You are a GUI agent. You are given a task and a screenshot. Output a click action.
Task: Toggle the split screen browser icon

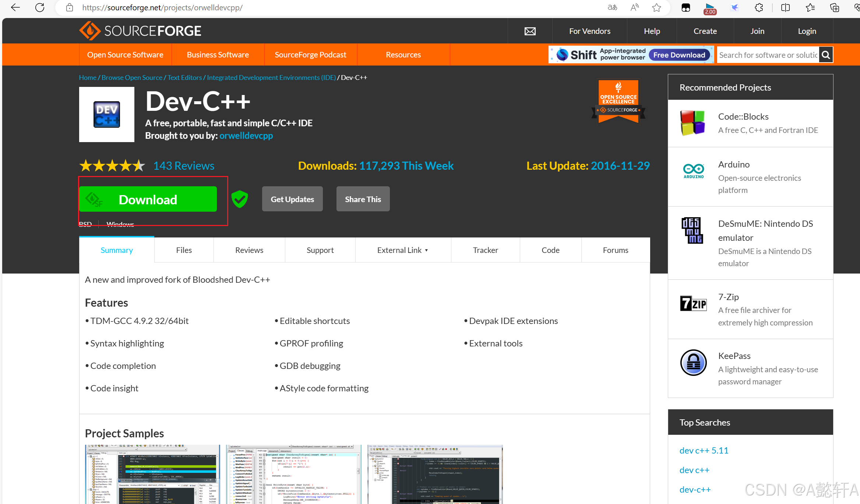click(785, 7)
